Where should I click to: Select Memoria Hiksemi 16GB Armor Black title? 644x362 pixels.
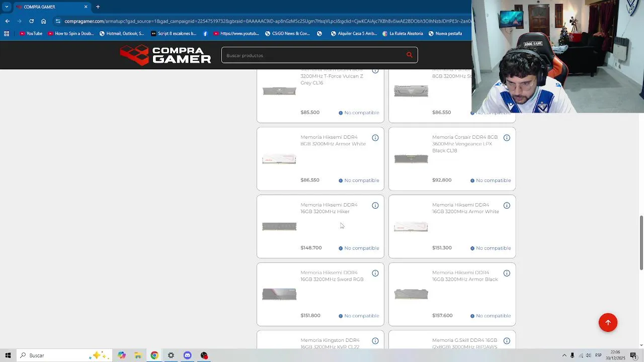point(465,276)
